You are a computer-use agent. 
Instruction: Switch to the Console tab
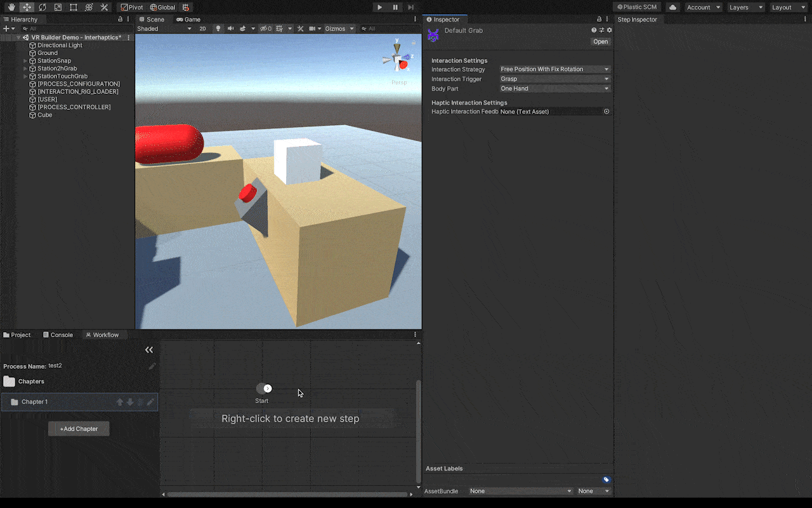click(x=58, y=335)
